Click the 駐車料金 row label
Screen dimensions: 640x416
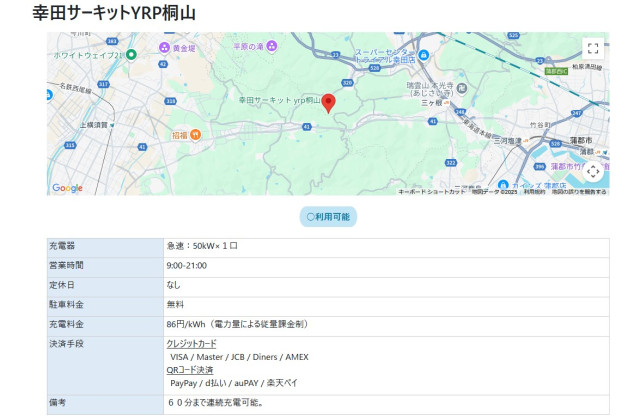[66, 305]
